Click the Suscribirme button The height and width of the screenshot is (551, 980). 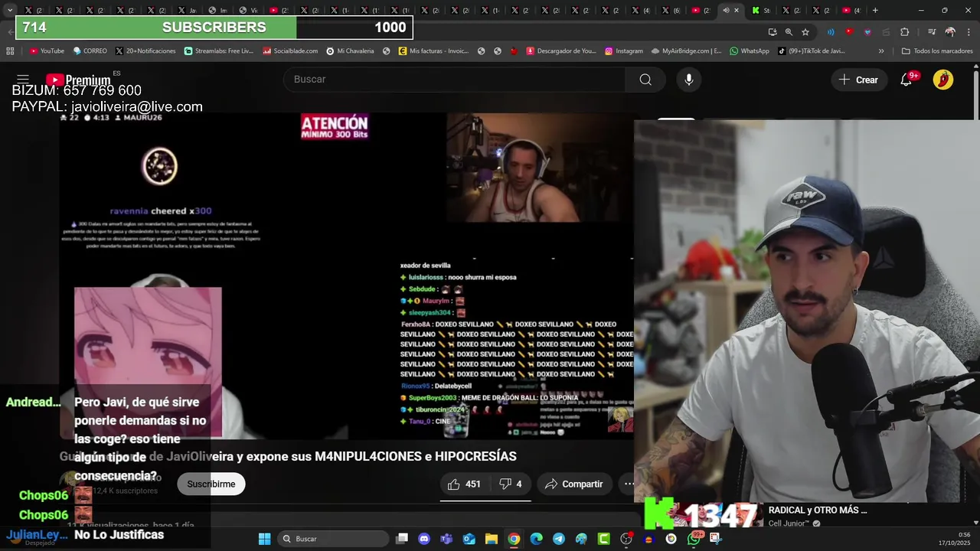pyautogui.click(x=211, y=484)
